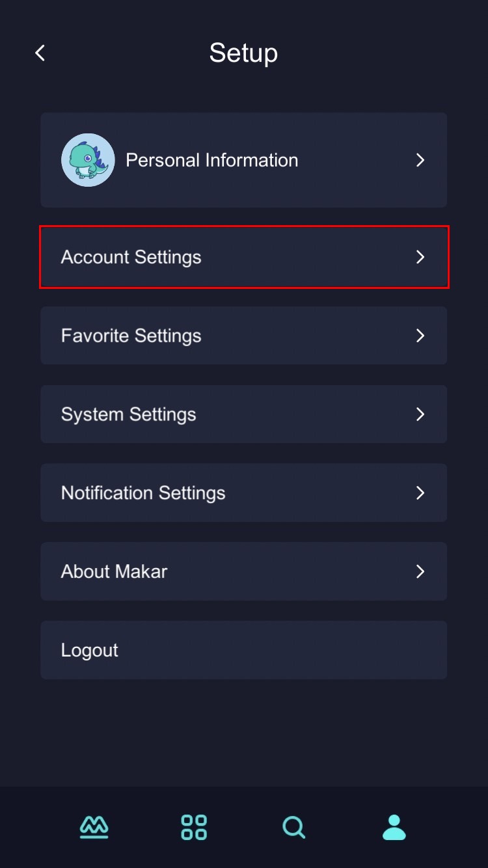Expand the Personal Information chevron
Viewport: 488px width, 868px height.
[x=420, y=160]
